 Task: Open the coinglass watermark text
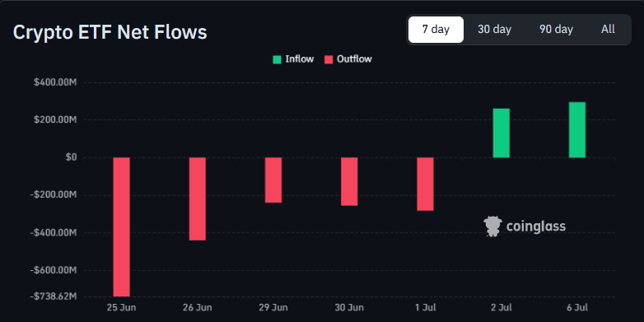[535, 226]
